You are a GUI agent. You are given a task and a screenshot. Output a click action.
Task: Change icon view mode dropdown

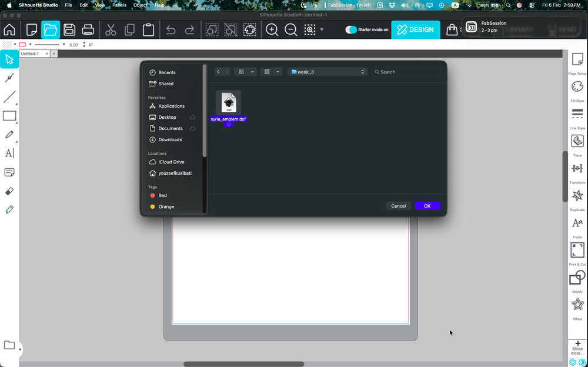(245, 72)
